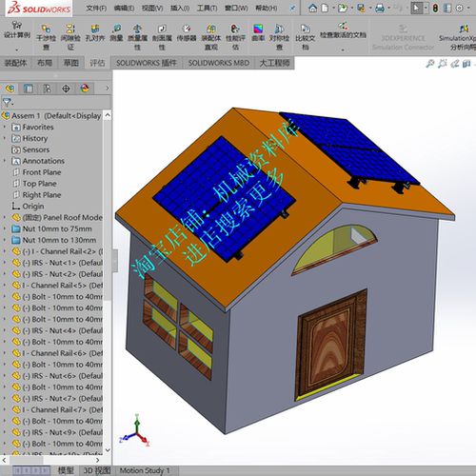
Task: Launch SimulationXpress analysis wizard
Action: point(459,38)
